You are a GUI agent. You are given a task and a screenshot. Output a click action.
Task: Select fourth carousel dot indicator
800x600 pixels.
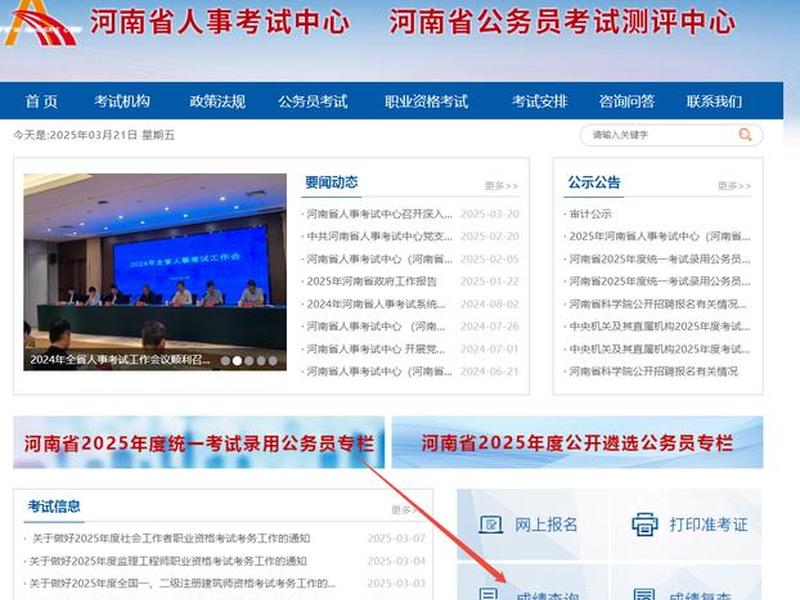[x=261, y=361]
